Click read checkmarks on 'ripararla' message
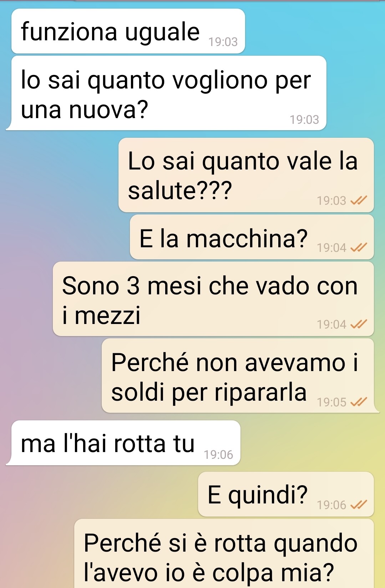 359,402
